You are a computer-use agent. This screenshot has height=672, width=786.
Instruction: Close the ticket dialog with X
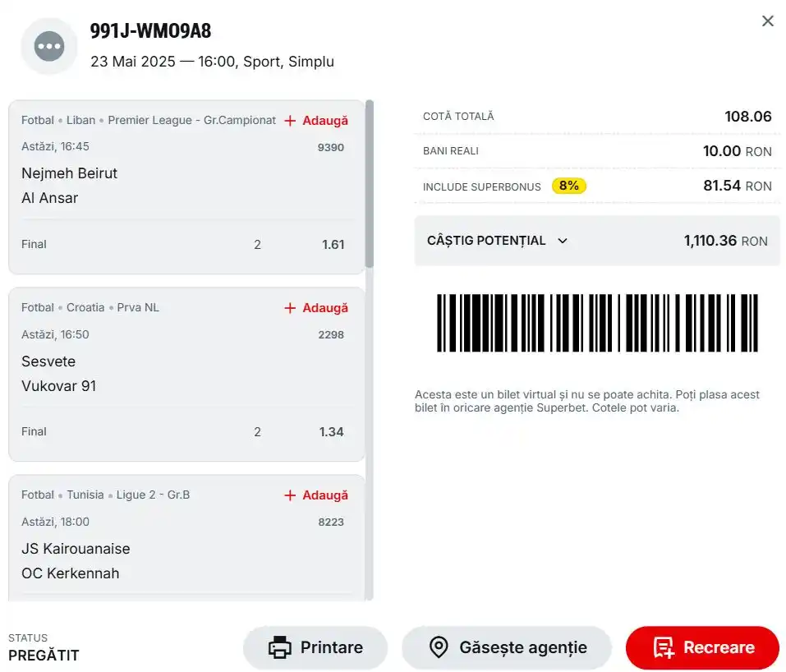point(767,21)
